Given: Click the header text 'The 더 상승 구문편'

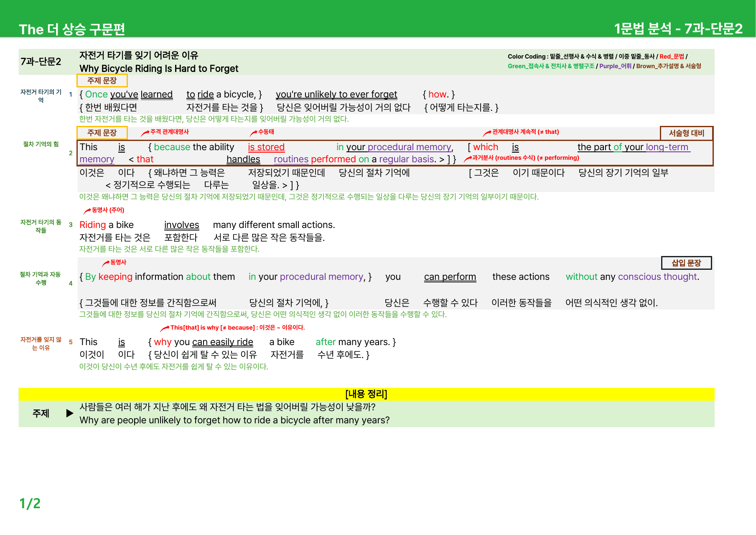Looking at the screenshot, I should [72, 29].
